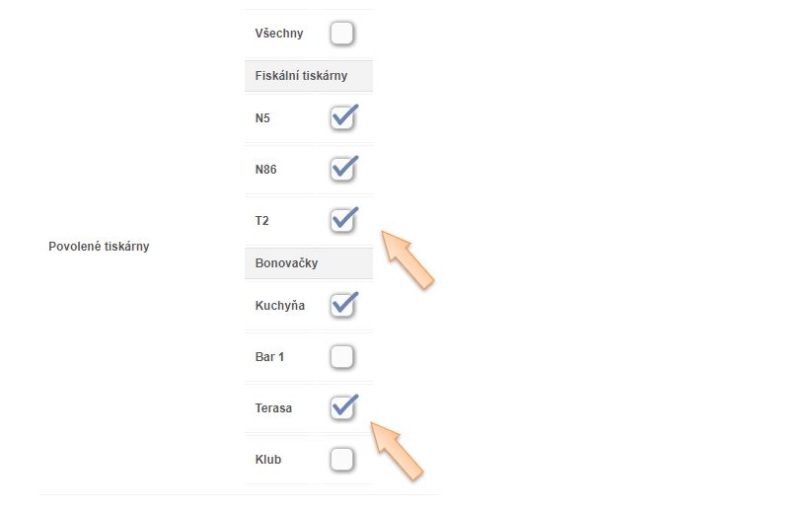
Task: Check the Všechny checkbox
Action: (x=341, y=34)
